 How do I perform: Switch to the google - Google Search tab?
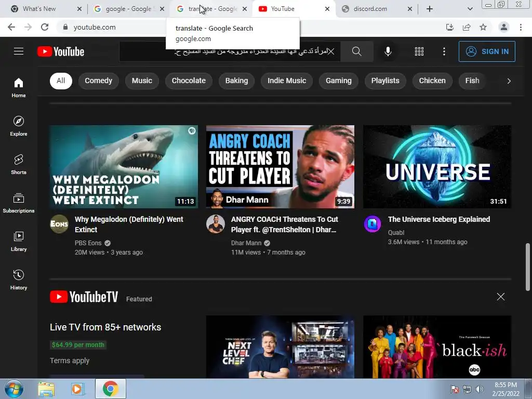point(129,9)
